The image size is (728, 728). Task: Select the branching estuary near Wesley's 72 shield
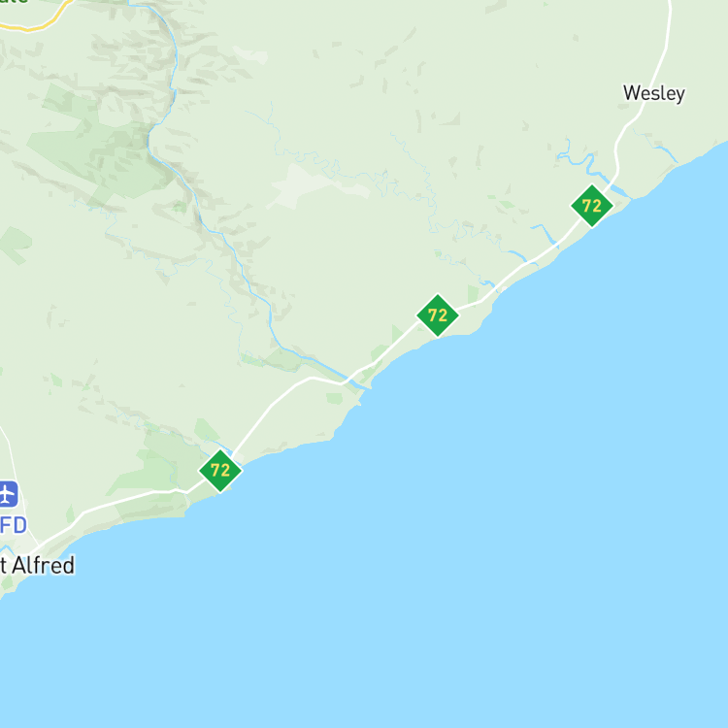pyautogui.click(x=587, y=165)
